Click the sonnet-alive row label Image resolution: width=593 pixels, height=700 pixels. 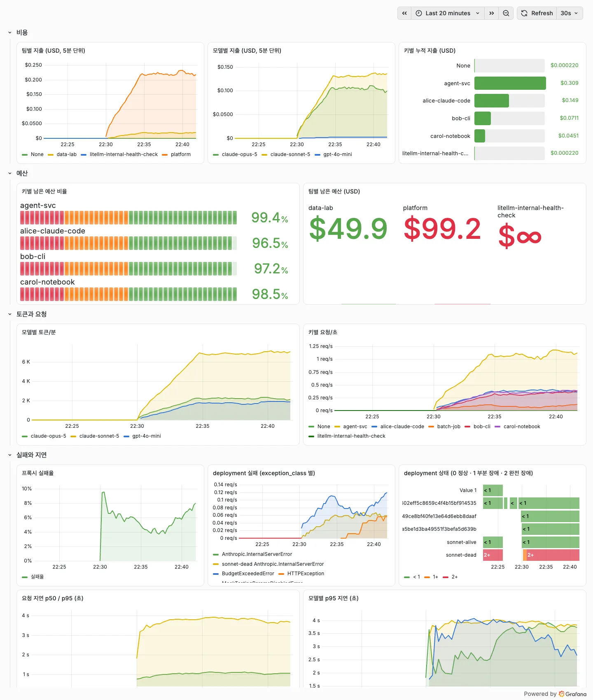(x=461, y=542)
